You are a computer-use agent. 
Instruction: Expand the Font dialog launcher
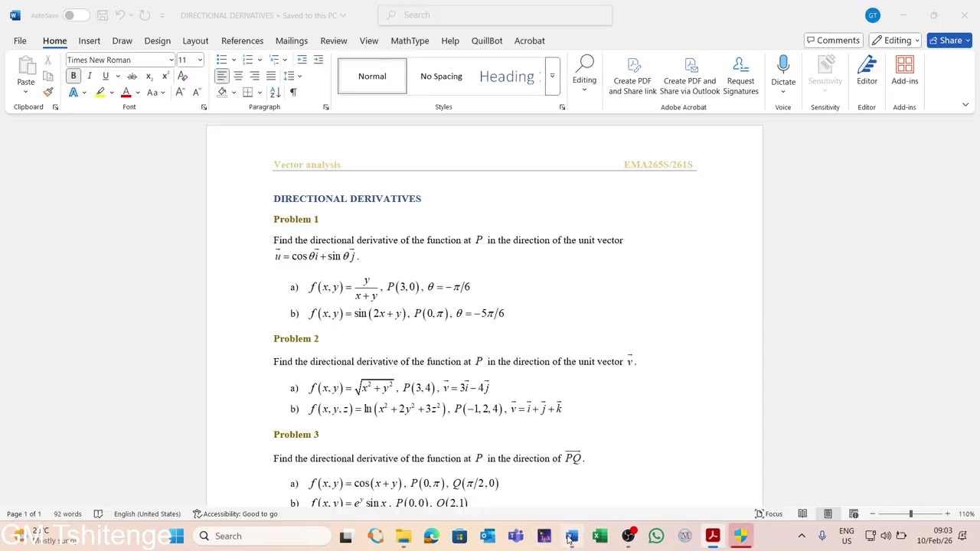point(204,107)
